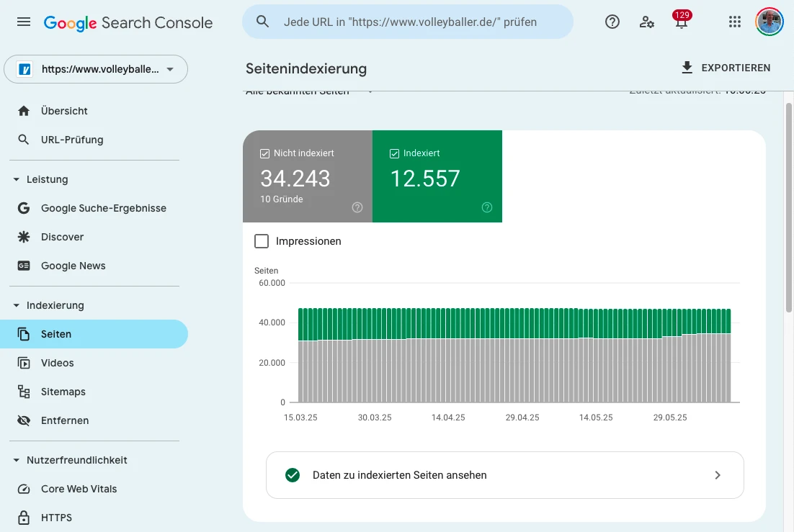794x532 pixels.
Task: Open the hamburger navigation menu
Action: click(23, 21)
